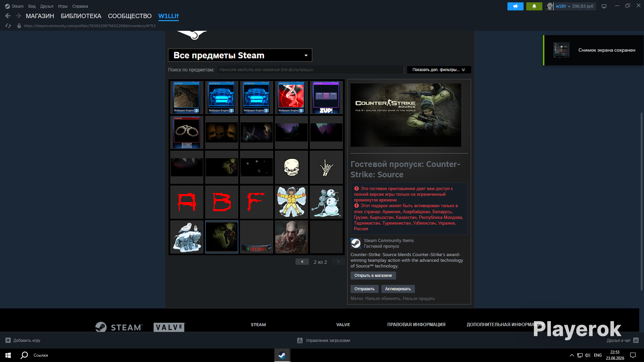The width and height of the screenshot is (644, 362).
Task: Open the volume control in the system tray
Action: pos(587,355)
